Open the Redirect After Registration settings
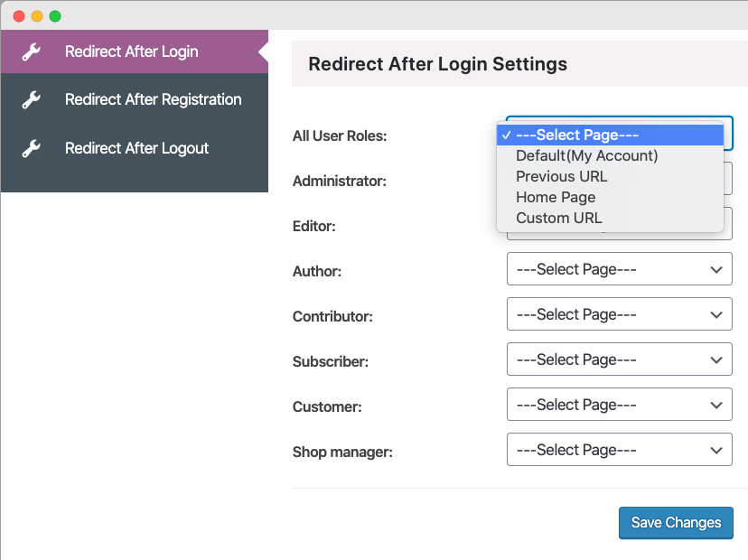Image resolution: width=748 pixels, height=560 pixels. click(152, 99)
